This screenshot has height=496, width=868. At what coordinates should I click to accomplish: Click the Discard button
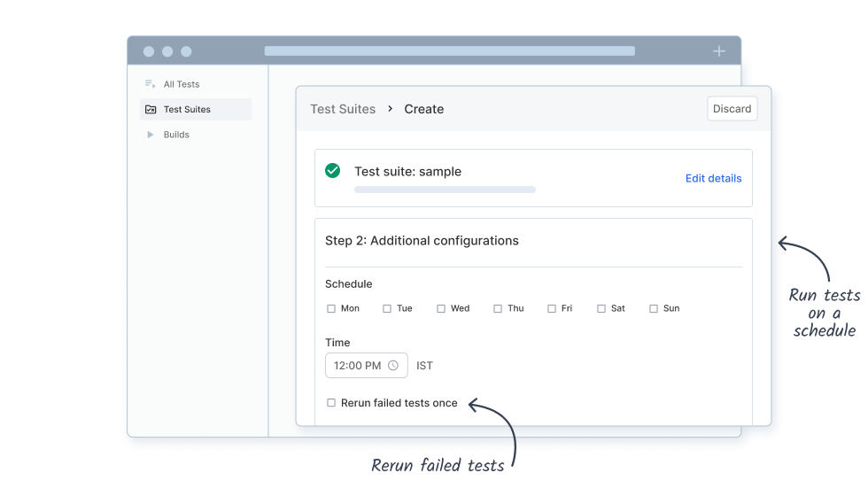732,109
